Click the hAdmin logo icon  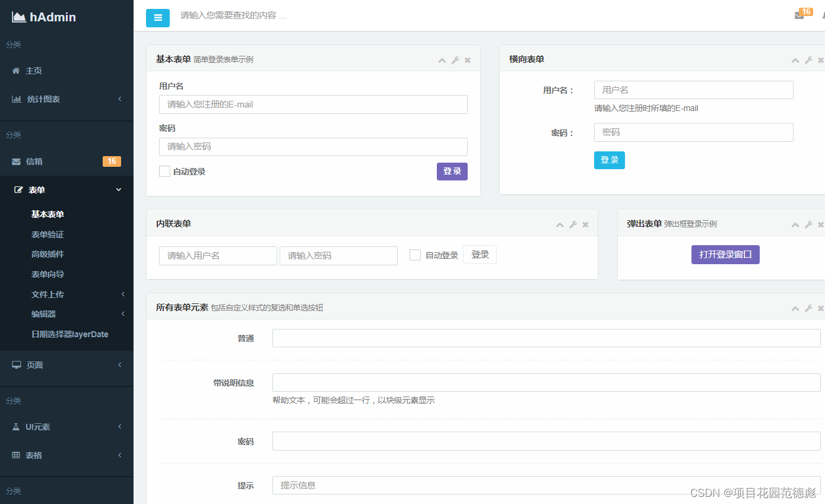[19, 17]
